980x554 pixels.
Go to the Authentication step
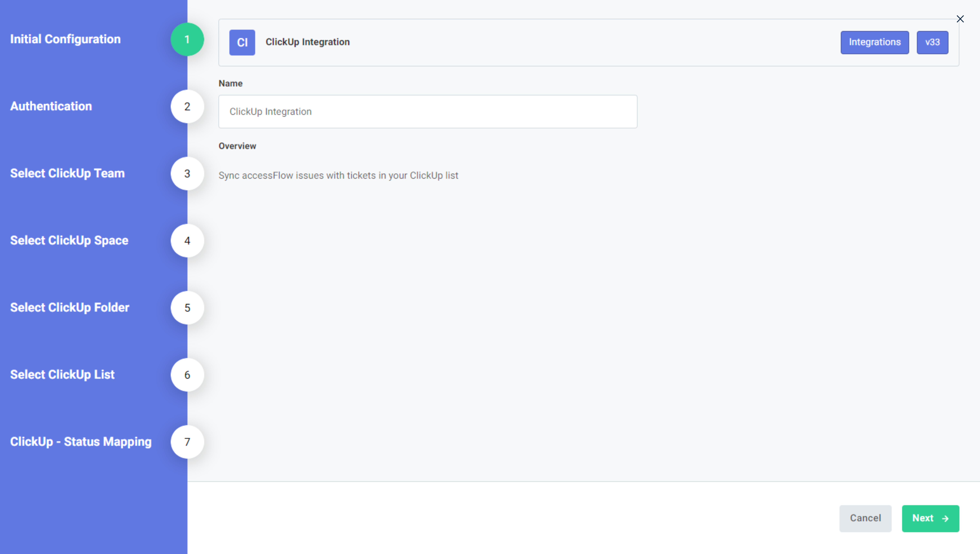(x=51, y=106)
